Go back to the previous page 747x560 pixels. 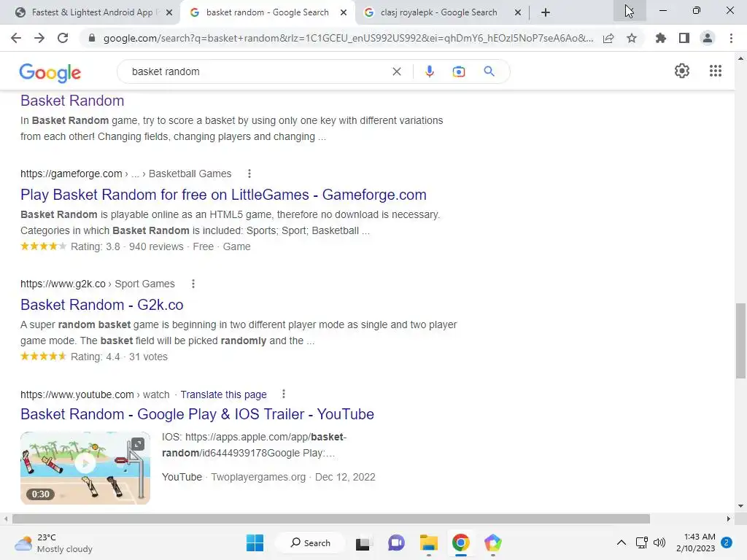click(x=16, y=38)
